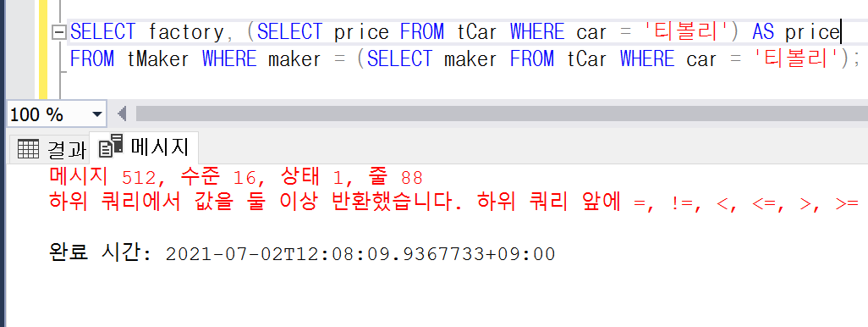The width and height of the screenshot is (868, 327).
Task: Click the messages document icon on 메시지 tab
Action: 110,146
